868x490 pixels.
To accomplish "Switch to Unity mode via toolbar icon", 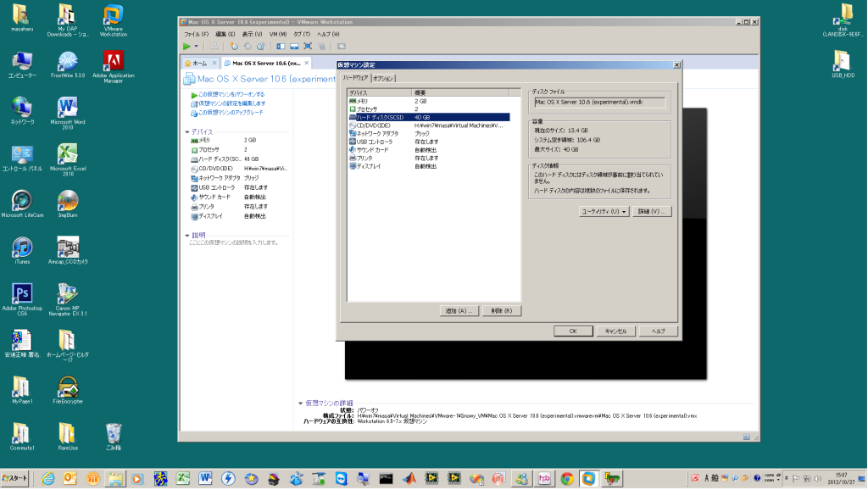I will (x=320, y=46).
